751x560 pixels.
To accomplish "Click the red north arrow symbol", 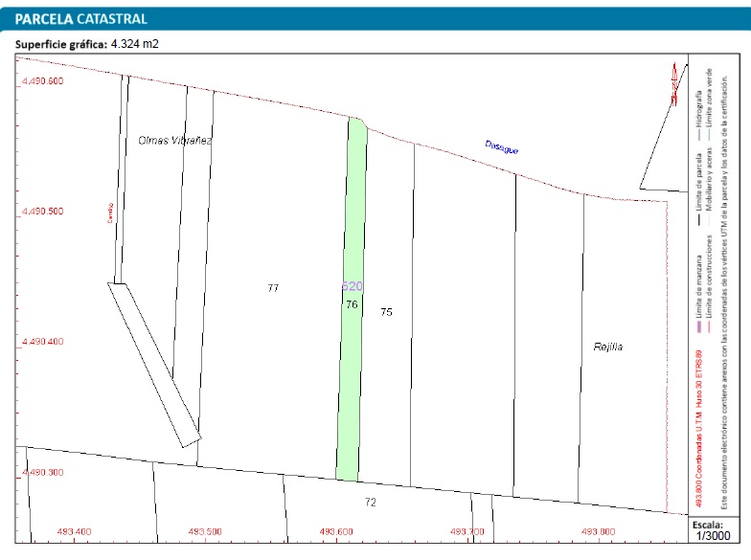I will pos(673,83).
